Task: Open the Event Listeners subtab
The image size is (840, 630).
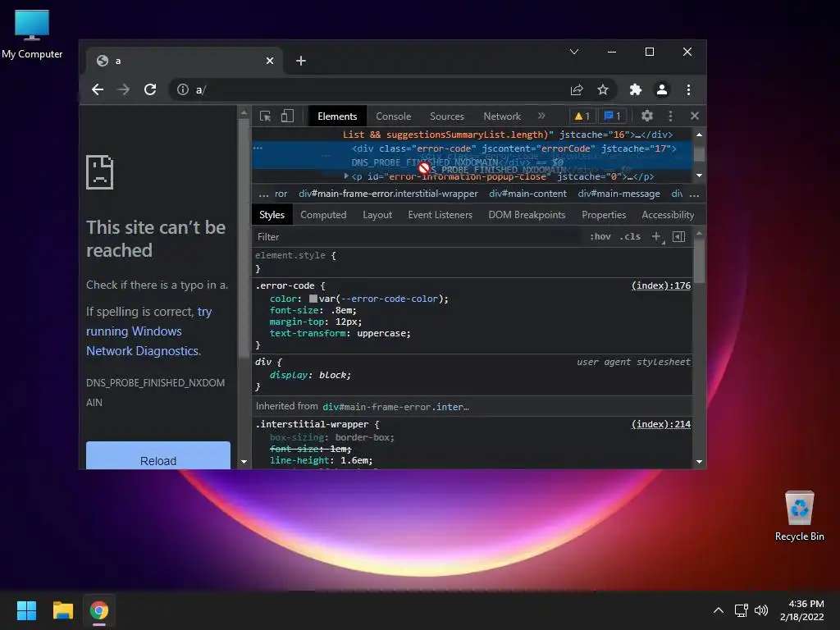Action: 440,215
